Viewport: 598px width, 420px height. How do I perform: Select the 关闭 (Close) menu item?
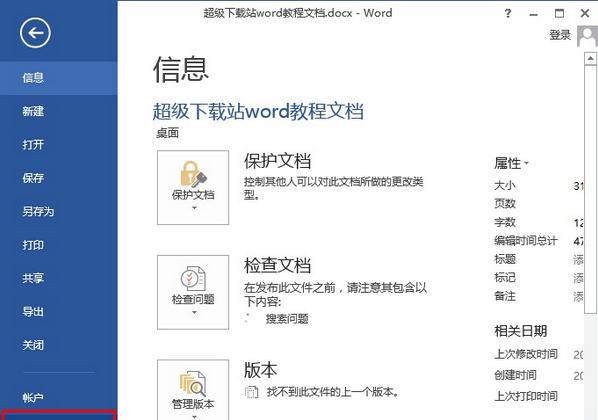pos(59,345)
